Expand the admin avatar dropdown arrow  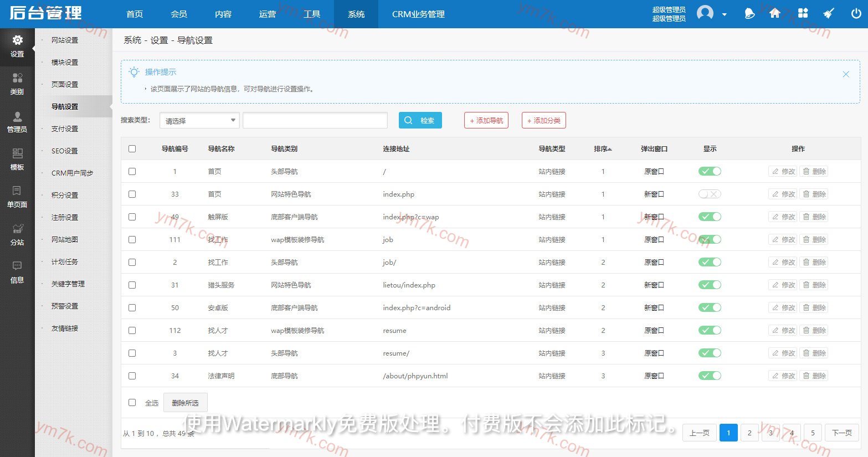724,14
